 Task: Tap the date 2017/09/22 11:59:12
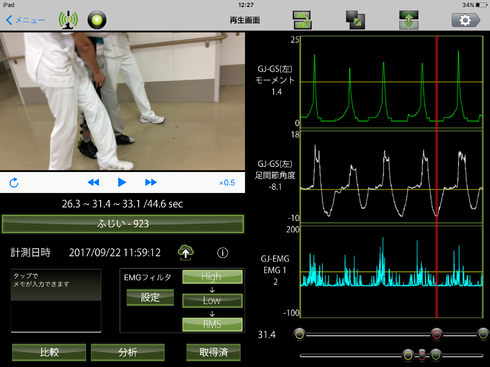[x=115, y=253]
